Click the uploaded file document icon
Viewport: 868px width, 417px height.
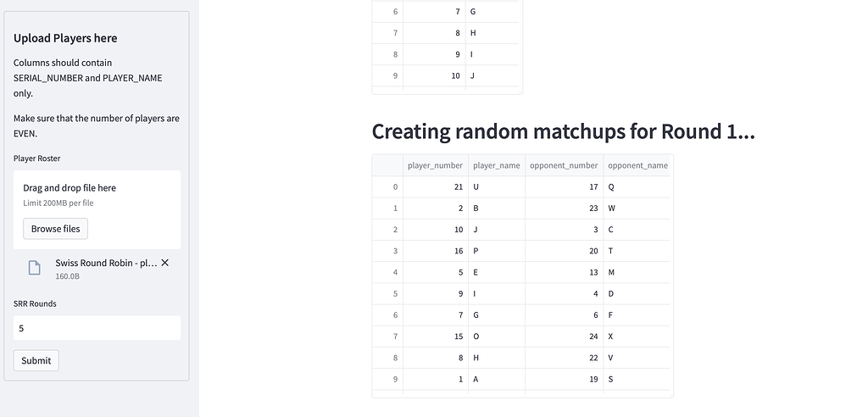34,268
